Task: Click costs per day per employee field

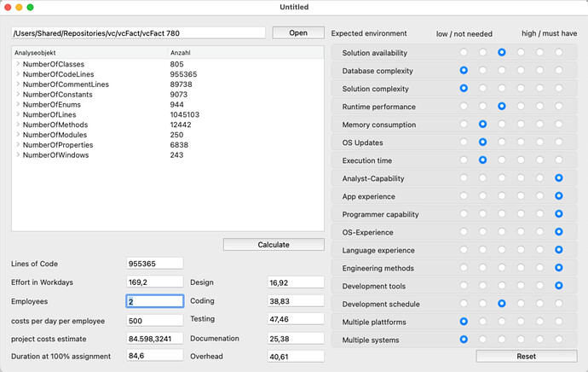Action: coord(155,321)
